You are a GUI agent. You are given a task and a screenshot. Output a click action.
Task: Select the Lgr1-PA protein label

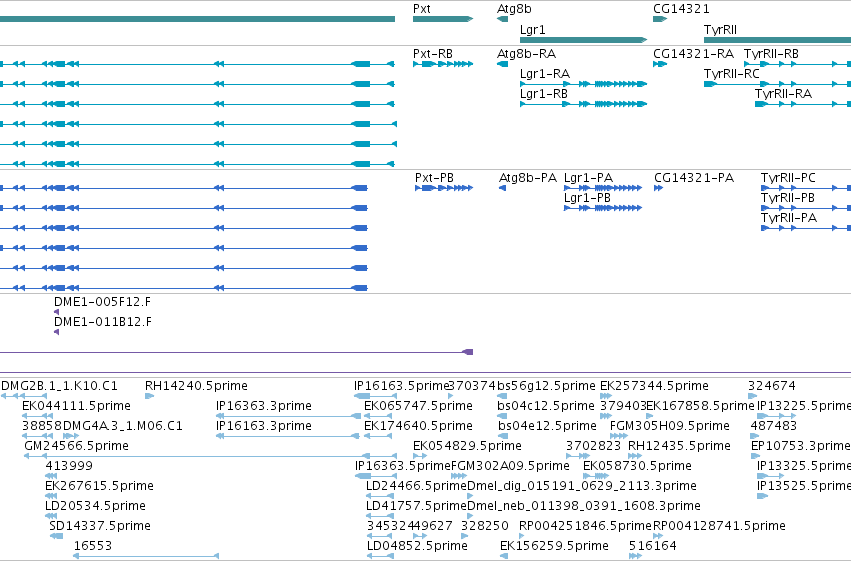tap(588, 178)
